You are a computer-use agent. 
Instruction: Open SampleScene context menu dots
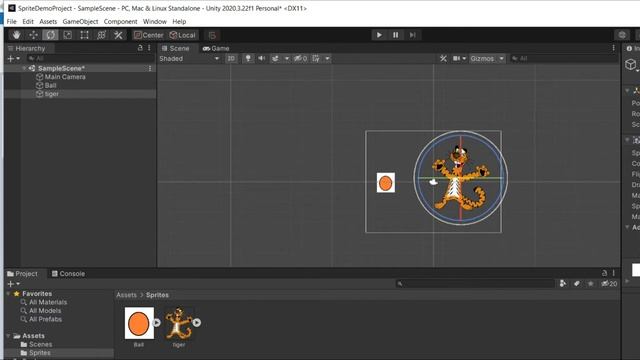[150, 69]
